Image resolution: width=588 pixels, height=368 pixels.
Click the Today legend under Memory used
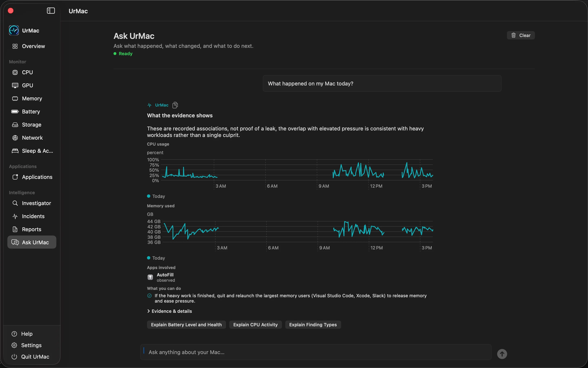156,258
